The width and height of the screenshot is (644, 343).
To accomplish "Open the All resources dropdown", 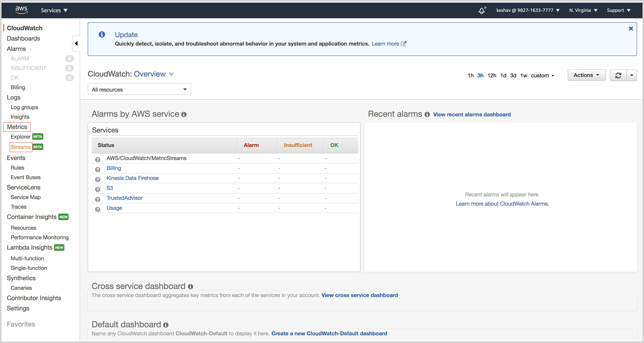I will [x=139, y=89].
